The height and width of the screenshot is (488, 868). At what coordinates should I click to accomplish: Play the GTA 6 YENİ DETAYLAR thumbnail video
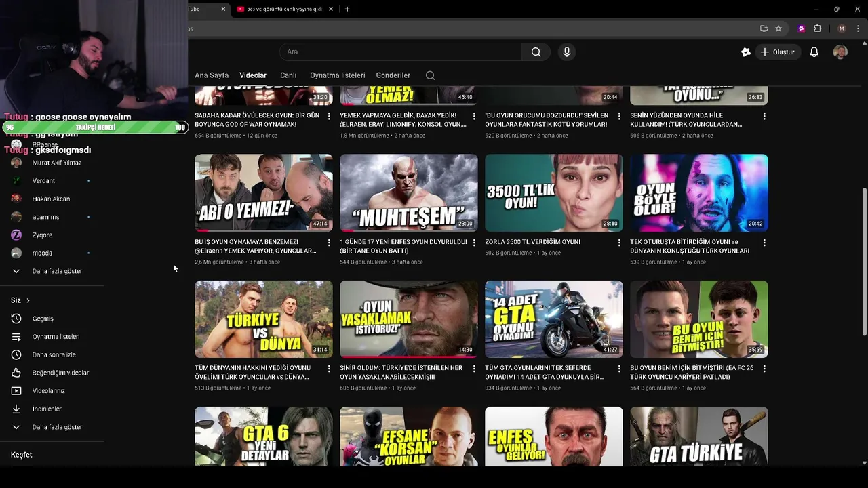264,436
